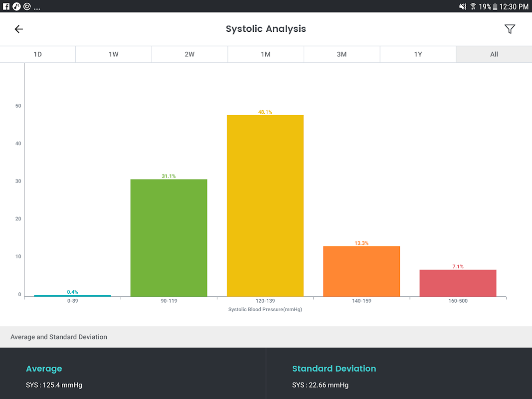Activate the 1Y range selector
This screenshot has height=399, width=532.
[418, 54]
